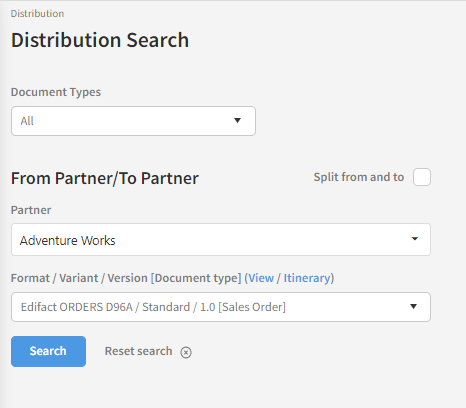Expand the Adventure Works partner selector
This screenshot has width=466, height=408.
click(x=221, y=240)
